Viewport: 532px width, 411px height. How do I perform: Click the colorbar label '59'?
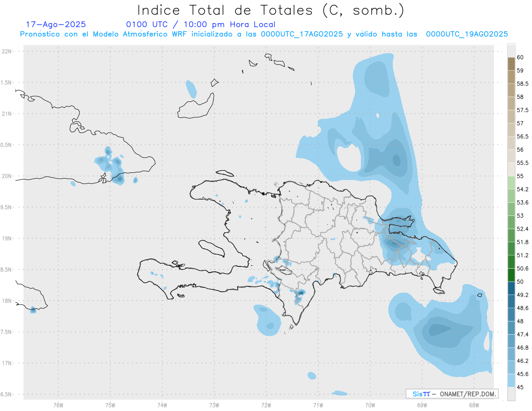click(x=520, y=70)
